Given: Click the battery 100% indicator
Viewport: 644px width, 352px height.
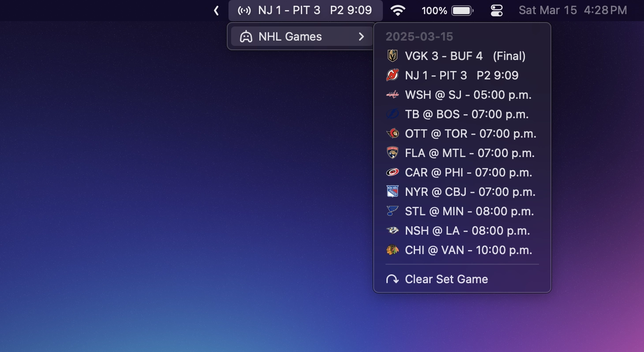Looking at the screenshot, I should pyautogui.click(x=447, y=11).
